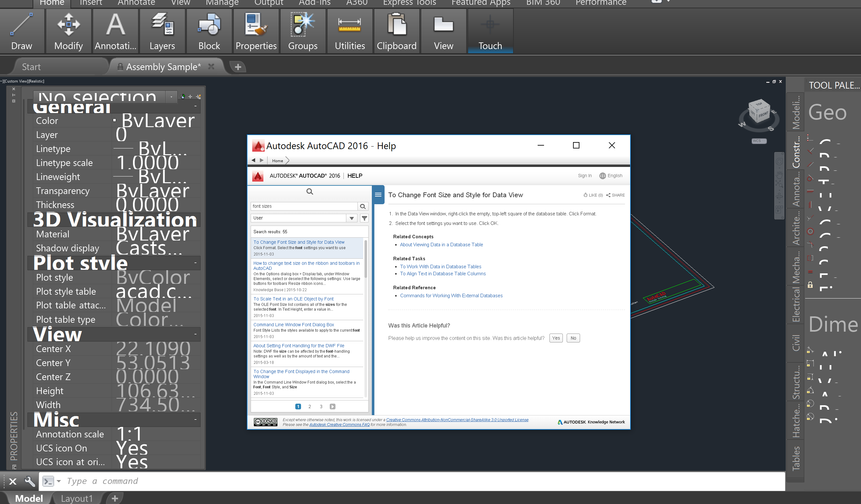Open the Properties ribbon panel
Image resolution: width=861 pixels, height=504 pixels.
(x=256, y=31)
